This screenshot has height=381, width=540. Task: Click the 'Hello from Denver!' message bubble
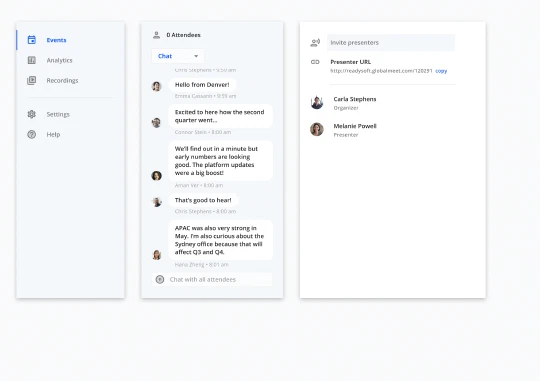[x=202, y=85]
